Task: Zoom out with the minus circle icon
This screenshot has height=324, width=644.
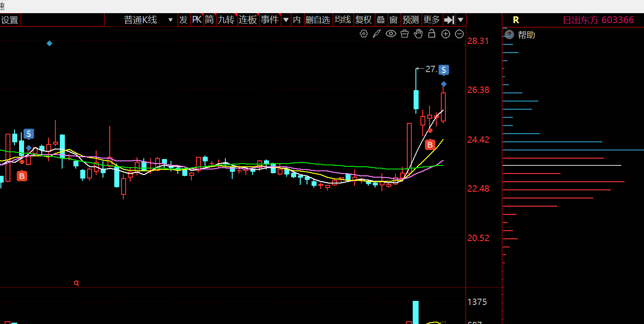Action: click(x=459, y=34)
